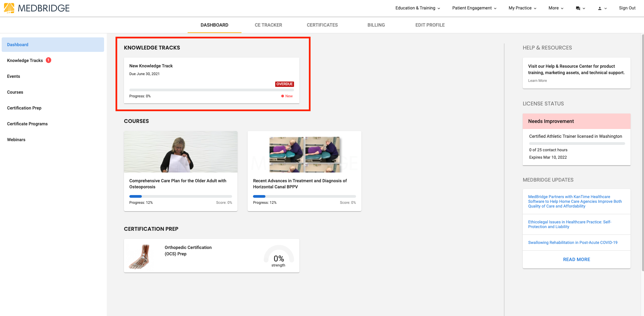This screenshot has width=644, height=316.
Task: Open Recent Advances Horizontal Canal BPPV title
Action: (x=300, y=184)
